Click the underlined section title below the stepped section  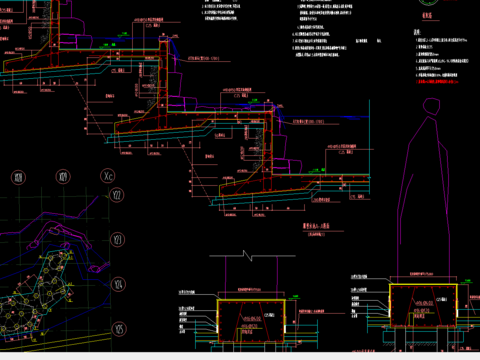316,226
